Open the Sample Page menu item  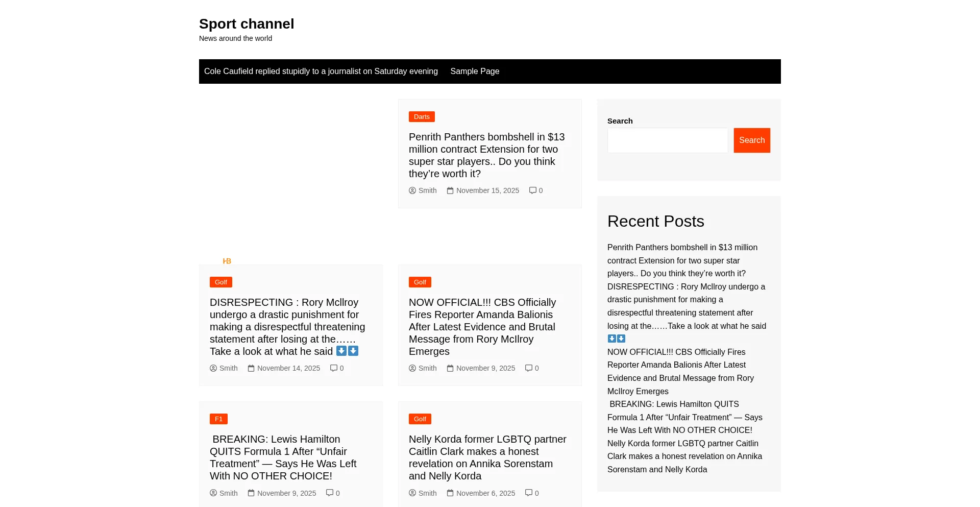point(475,71)
